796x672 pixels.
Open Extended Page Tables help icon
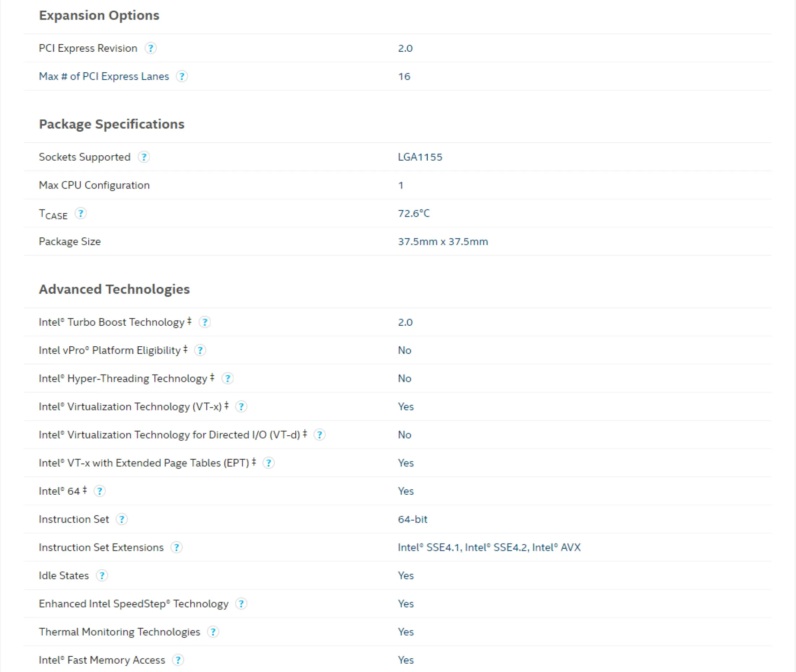pyautogui.click(x=268, y=463)
